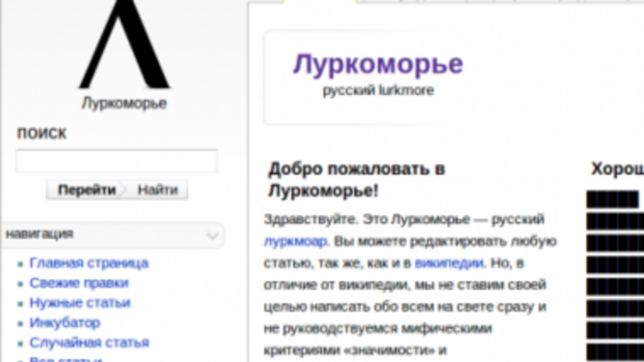
Task: Collapse the навигация section chevron
Action: [213, 235]
